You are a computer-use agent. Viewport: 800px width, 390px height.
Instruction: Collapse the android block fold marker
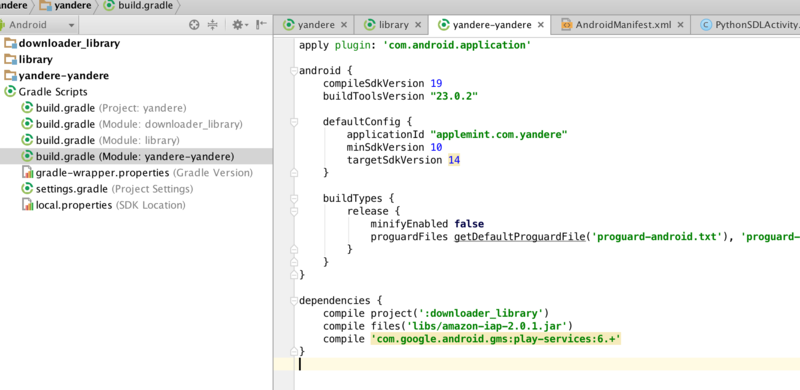pos(293,71)
